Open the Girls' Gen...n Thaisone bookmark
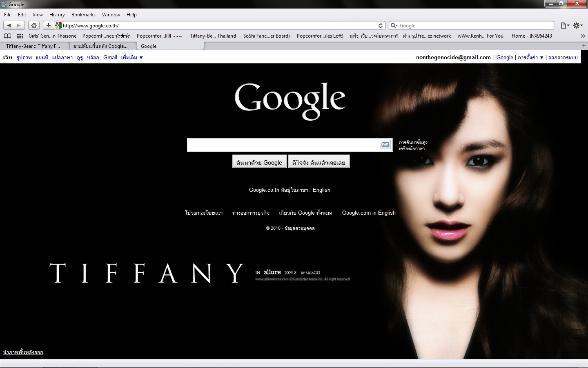 coord(52,36)
